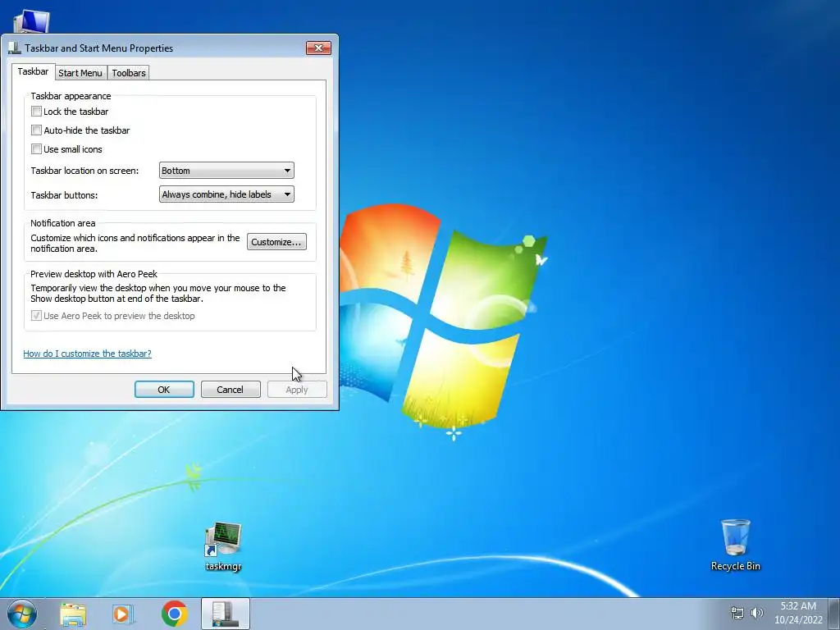The image size is (840, 630).
Task: Launch Windows Media Player from the taskbar
Action: point(123,614)
